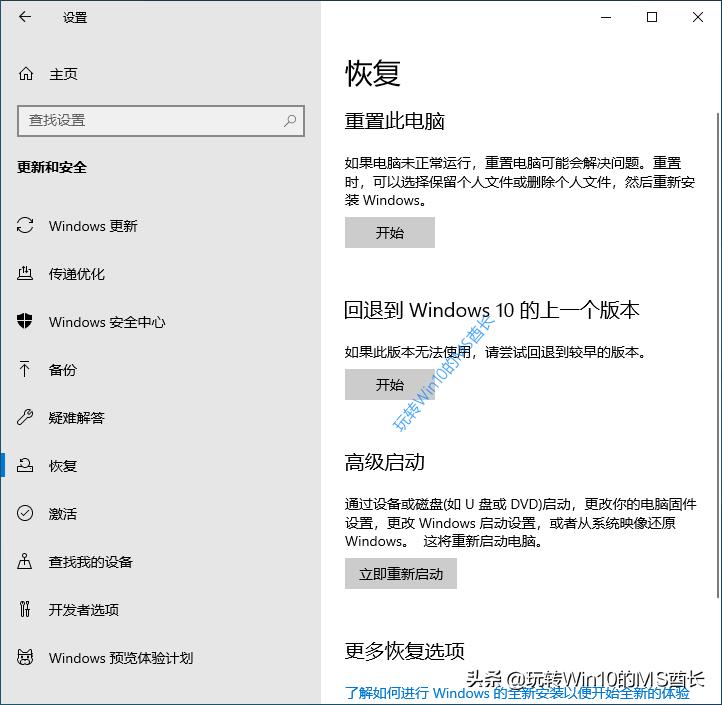Click the 查找我的设备 locator icon

coord(25,561)
